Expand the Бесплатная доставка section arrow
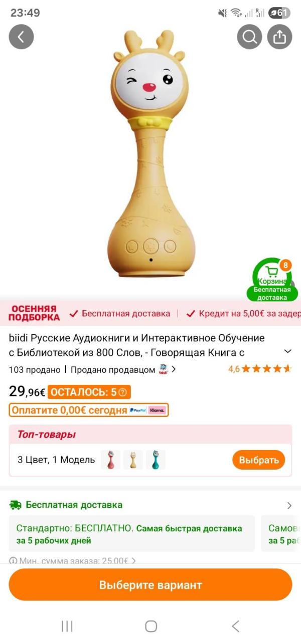The height and width of the screenshot is (644, 301). (289, 505)
